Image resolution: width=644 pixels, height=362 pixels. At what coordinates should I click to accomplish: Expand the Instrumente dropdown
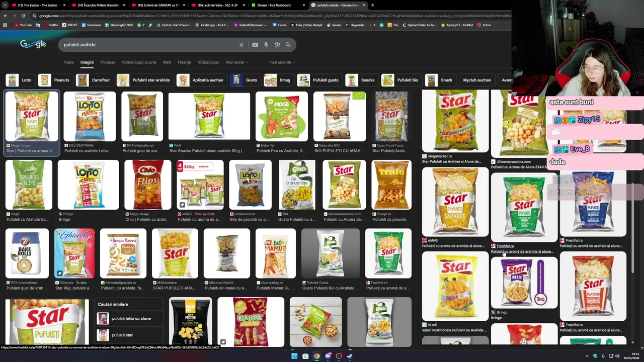(x=282, y=62)
